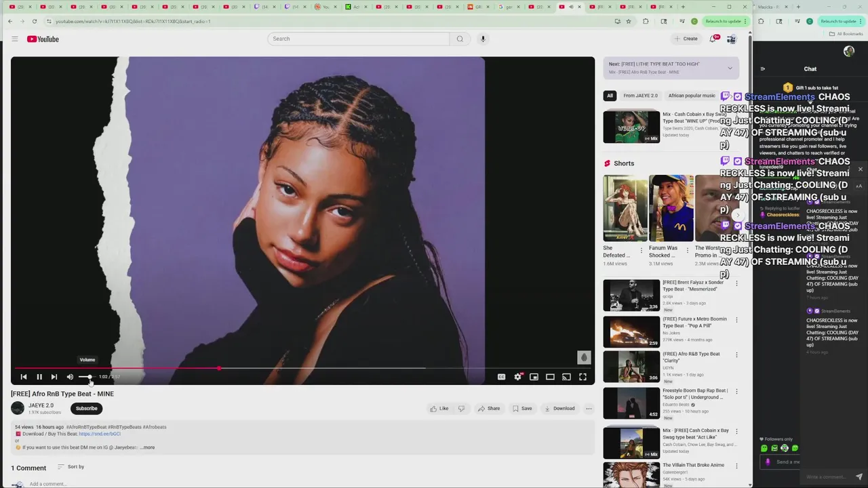Subscribe to JAEYE 2.0 channel
The height and width of the screenshot is (488, 868).
point(86,408)
